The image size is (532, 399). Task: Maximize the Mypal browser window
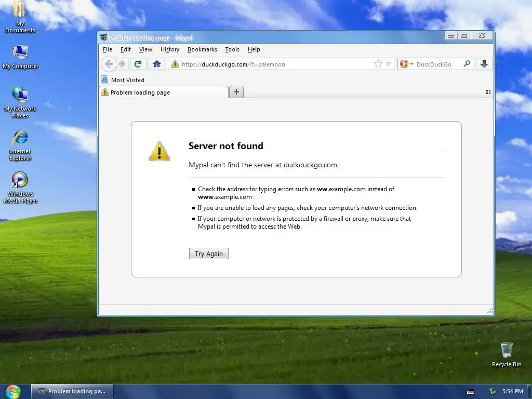464,35
